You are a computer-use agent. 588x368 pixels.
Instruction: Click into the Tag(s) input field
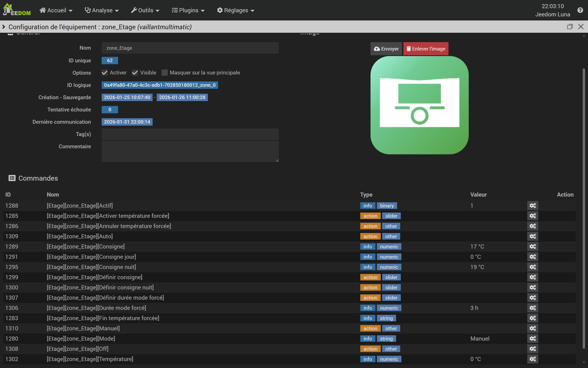[190, 134]
